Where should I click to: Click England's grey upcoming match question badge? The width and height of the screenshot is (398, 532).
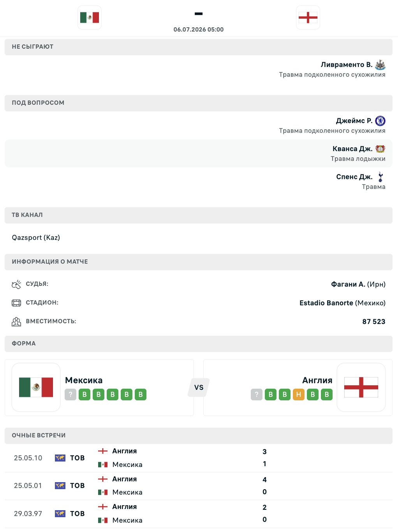[257, 395]
